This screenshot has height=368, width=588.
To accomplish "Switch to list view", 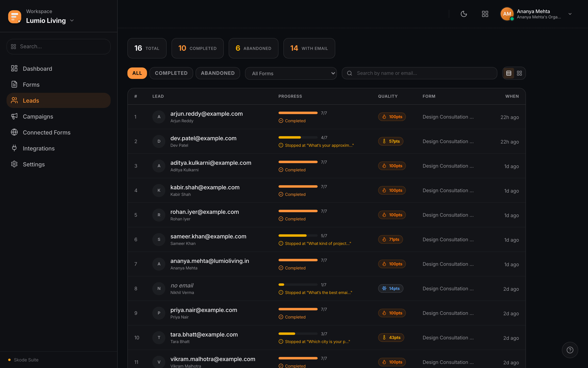I will [x=509, y=73].
